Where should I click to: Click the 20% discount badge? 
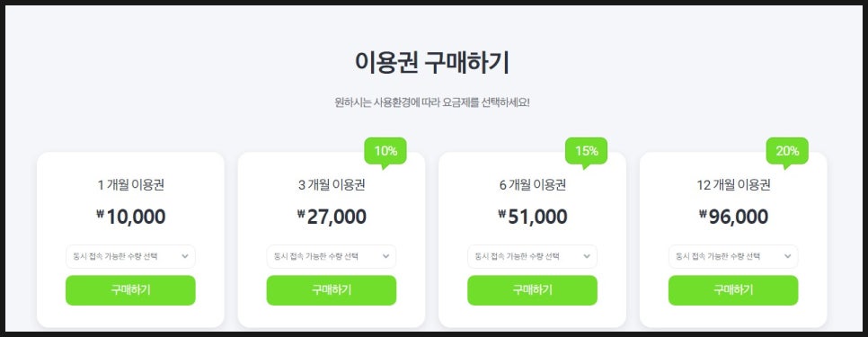[x=787, y=151]
